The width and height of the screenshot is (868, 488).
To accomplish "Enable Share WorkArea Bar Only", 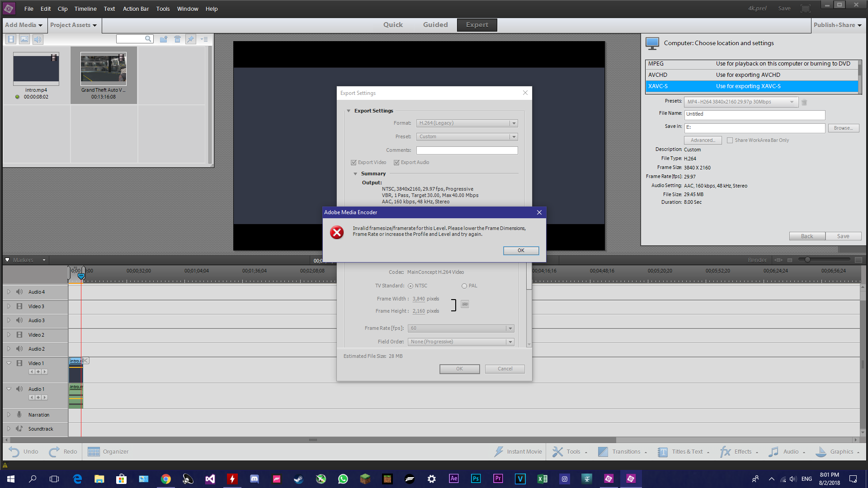I will pyautogui.click(x=730, y=140).
